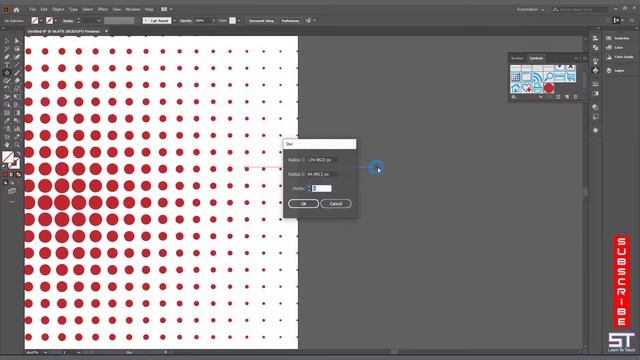The height and width of the screenshot is (360, 640).
Task: Click Cancel in the Star dialog
Action: click(x=336, y=204)
